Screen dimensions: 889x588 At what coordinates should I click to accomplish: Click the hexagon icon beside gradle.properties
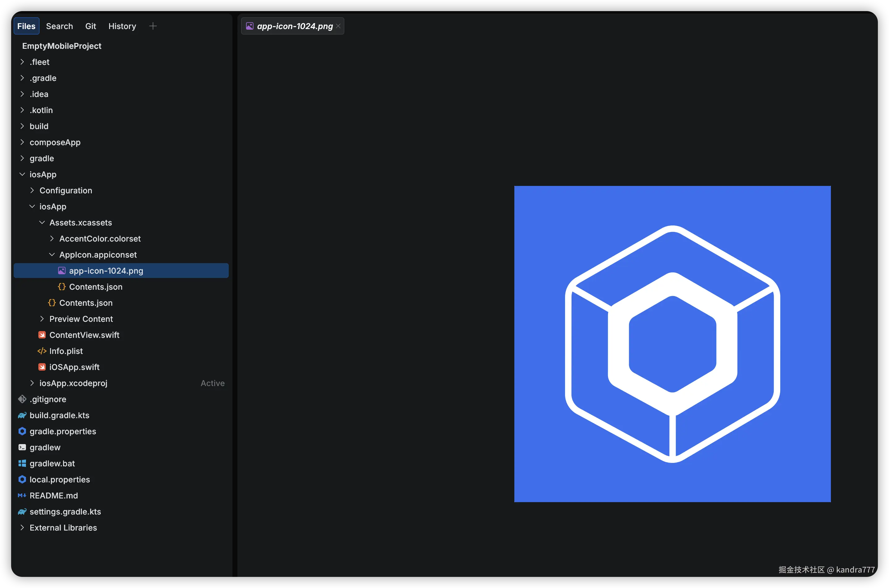22,431
